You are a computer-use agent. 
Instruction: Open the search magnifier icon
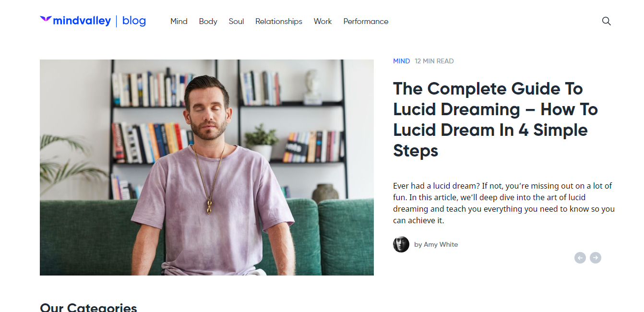coord(607,21)
